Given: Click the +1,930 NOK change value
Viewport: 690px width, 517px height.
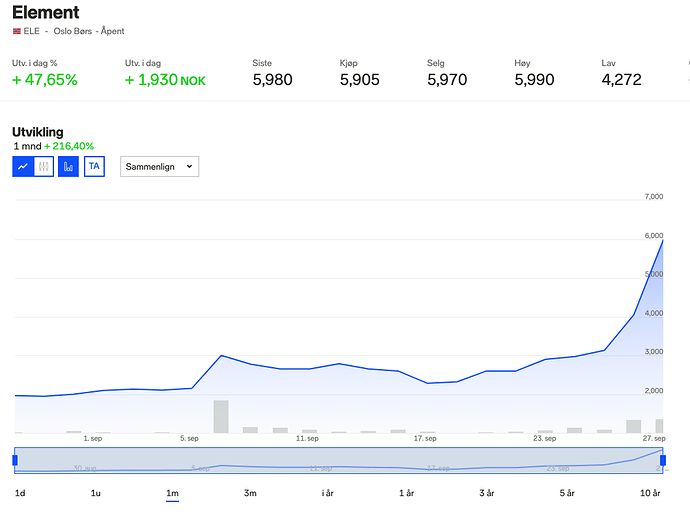Looking at the screenshot, I should click(165, 80).
